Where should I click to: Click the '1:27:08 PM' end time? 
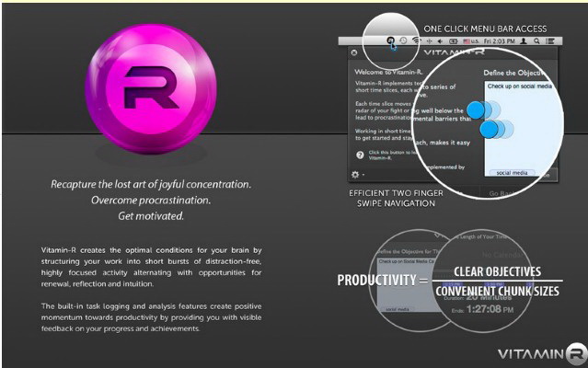490,309
